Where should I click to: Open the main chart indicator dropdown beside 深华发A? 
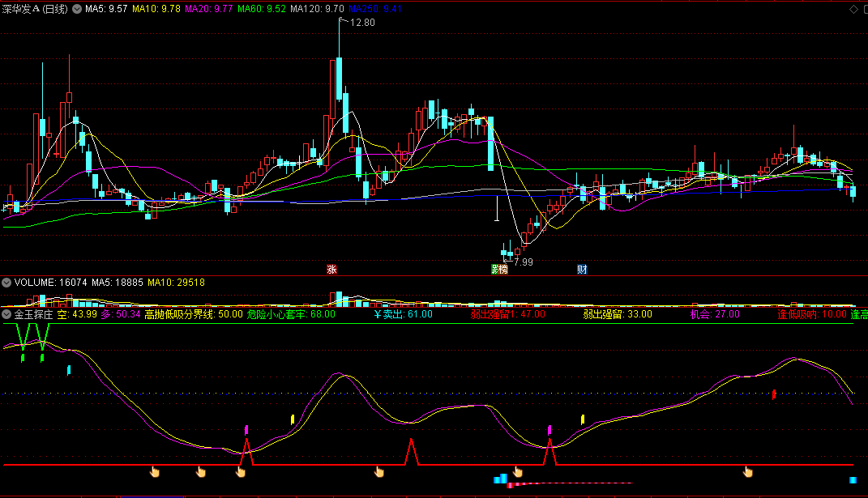[x=77, y=9]
